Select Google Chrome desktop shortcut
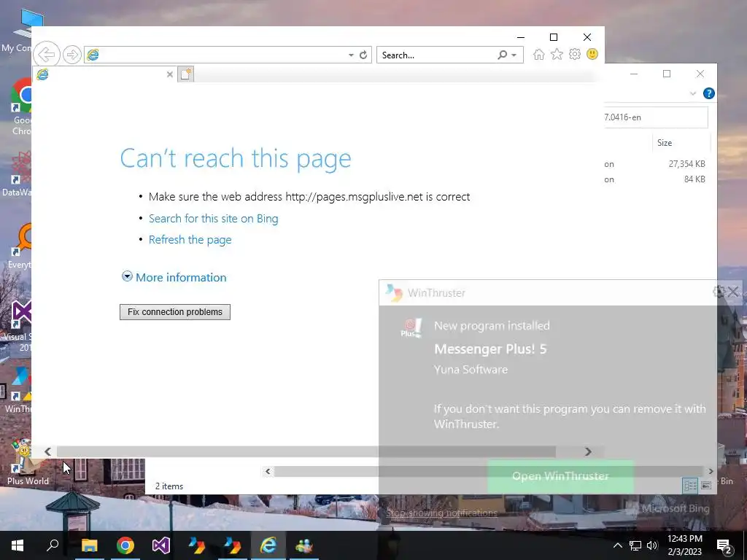 coord(21,107)
